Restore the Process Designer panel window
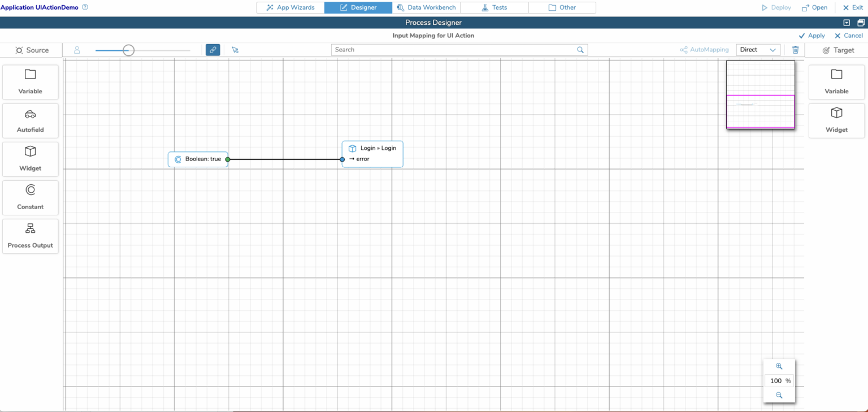This screenshot has width=868, height=412. [x=861, y=23]
